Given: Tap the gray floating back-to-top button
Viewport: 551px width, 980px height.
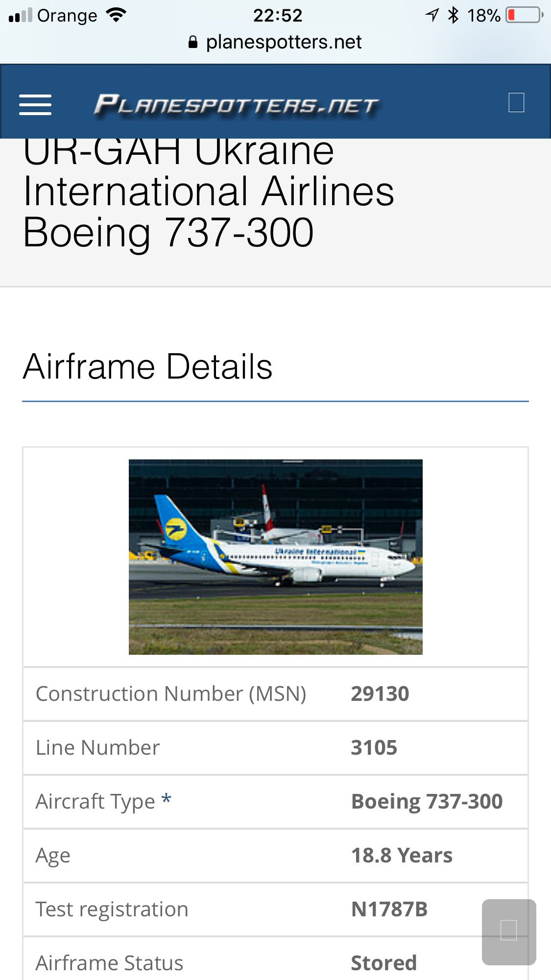Looking at the screenshot, I should pos(509,932).
